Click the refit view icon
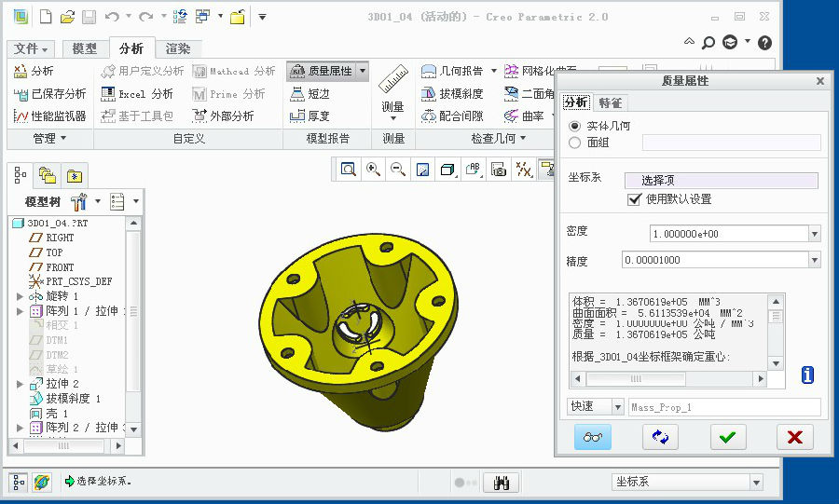Image resolution: width=839 pixels, height=504 pixels. click(x=349, y=170)
